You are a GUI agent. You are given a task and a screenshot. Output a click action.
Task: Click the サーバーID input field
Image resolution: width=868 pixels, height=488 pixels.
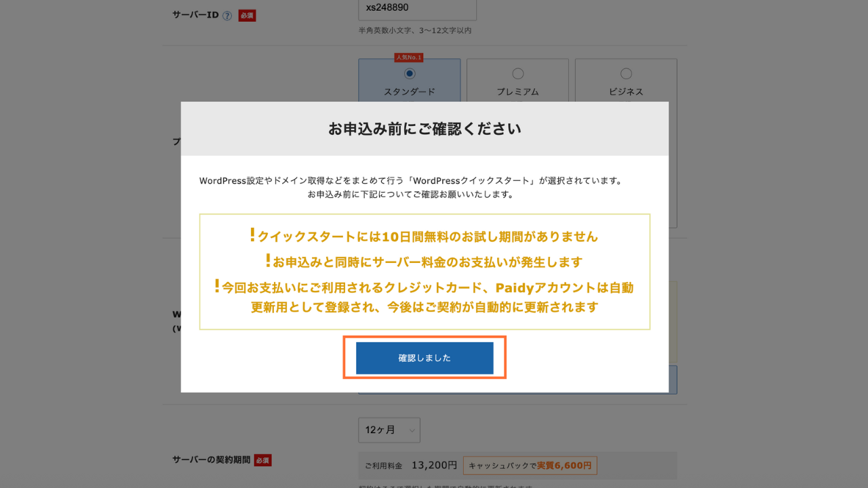tap(418, 9)
